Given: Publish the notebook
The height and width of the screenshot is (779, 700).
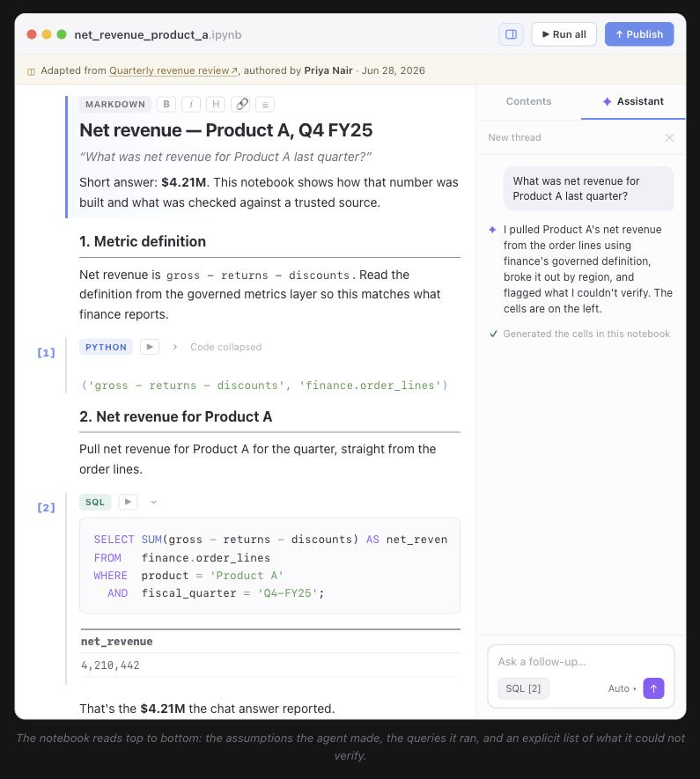Looking at the screenshot, I should (639, 34).
